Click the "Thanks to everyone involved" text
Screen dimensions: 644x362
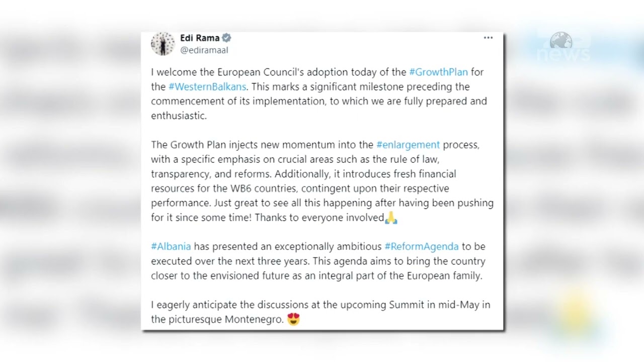pos(319,218)
